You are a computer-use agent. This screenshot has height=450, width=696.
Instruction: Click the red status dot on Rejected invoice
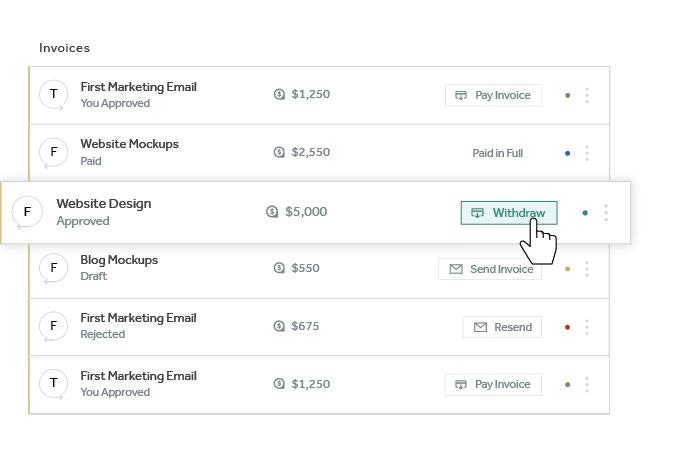click(x=567, y=327)
